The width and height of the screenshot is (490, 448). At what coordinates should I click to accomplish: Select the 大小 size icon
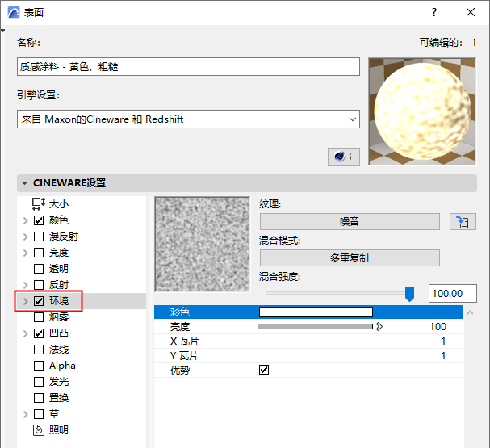pyautogui.click(x=39, y=204)
